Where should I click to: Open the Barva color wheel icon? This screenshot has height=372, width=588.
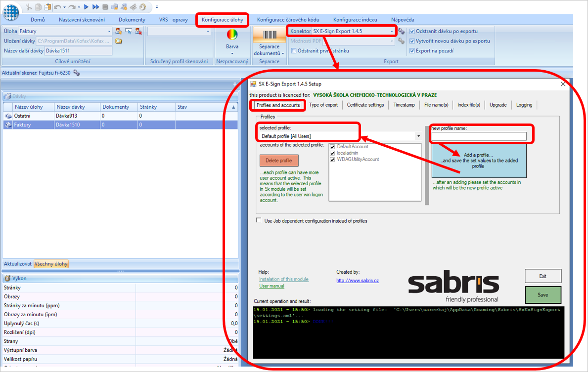232,35
